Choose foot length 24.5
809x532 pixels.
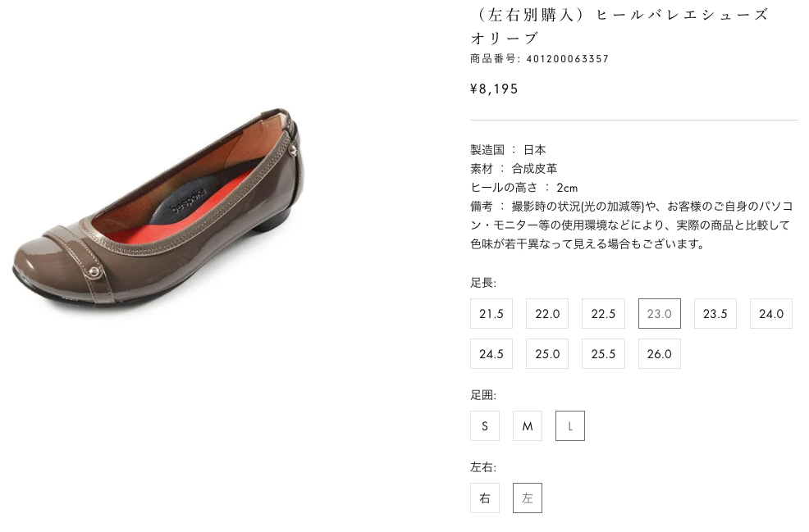[491, 353]
